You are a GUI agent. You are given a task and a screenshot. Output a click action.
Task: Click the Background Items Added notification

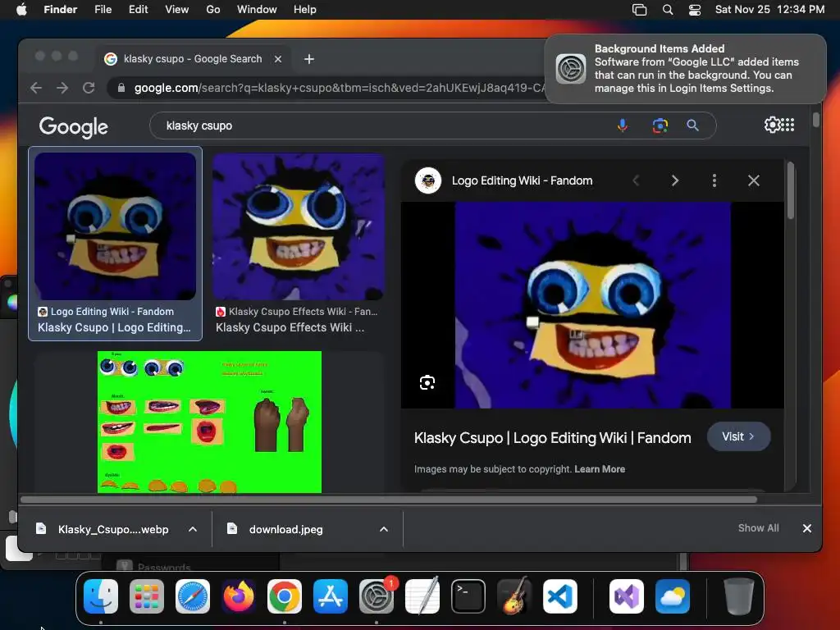[x=685, y=69]
